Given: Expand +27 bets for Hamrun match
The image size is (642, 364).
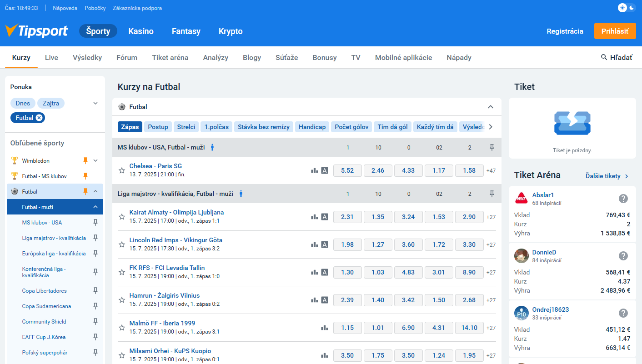Looking at the screenshot, I should pos(491,300).
